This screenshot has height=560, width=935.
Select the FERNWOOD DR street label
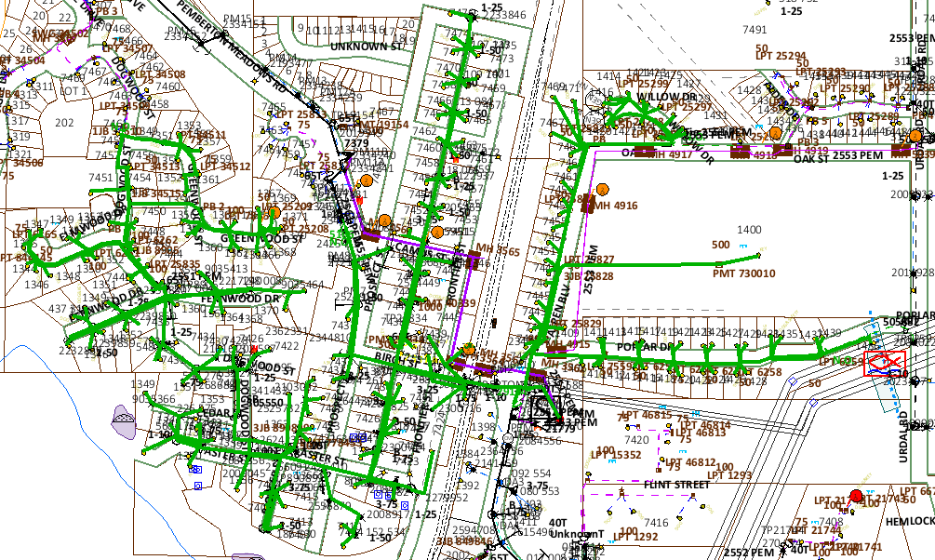point(244,299)
